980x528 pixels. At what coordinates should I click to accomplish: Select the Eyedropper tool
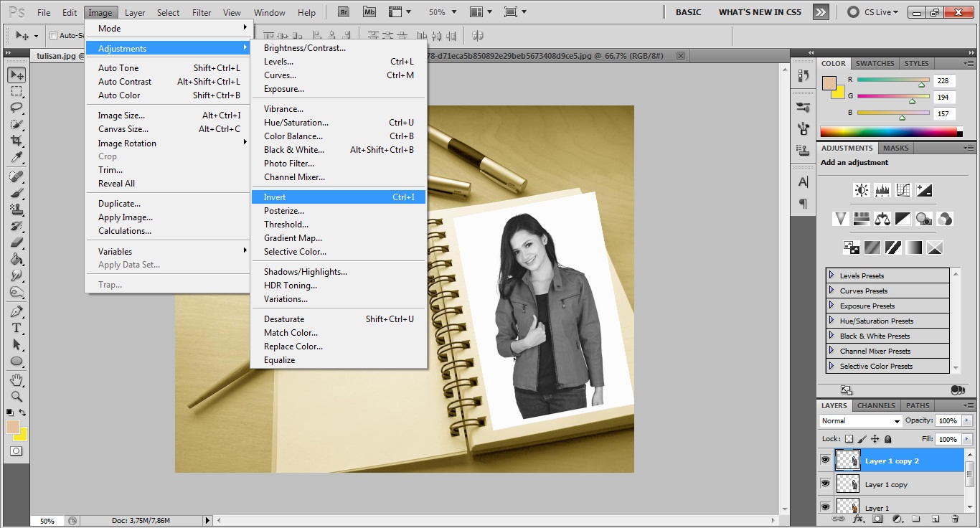(17, 158)
